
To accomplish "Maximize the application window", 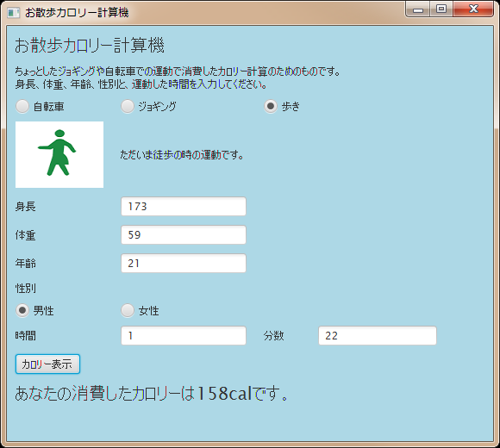I will (441, 9).
